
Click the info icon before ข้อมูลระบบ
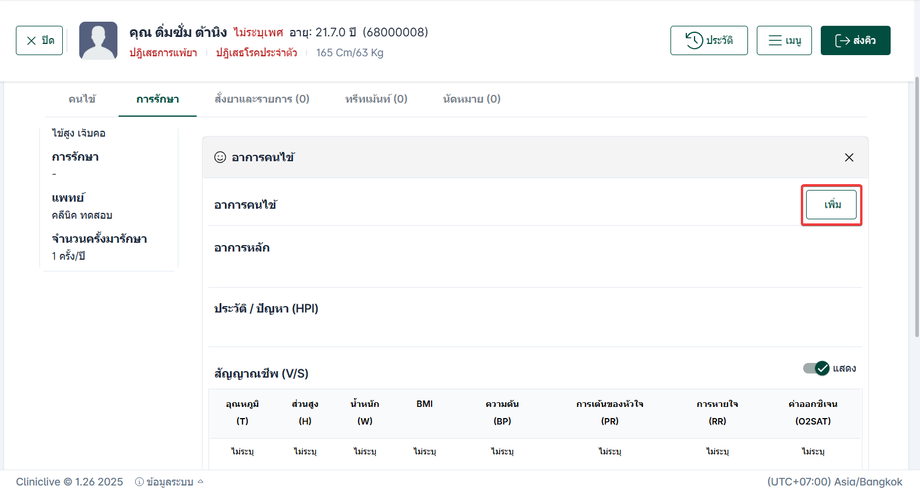point(140,482)
